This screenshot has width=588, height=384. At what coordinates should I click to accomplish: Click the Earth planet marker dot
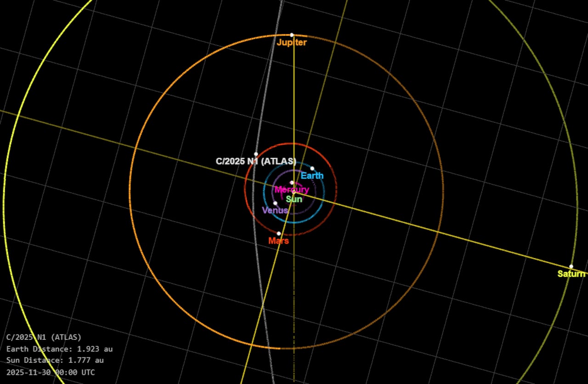312,168
